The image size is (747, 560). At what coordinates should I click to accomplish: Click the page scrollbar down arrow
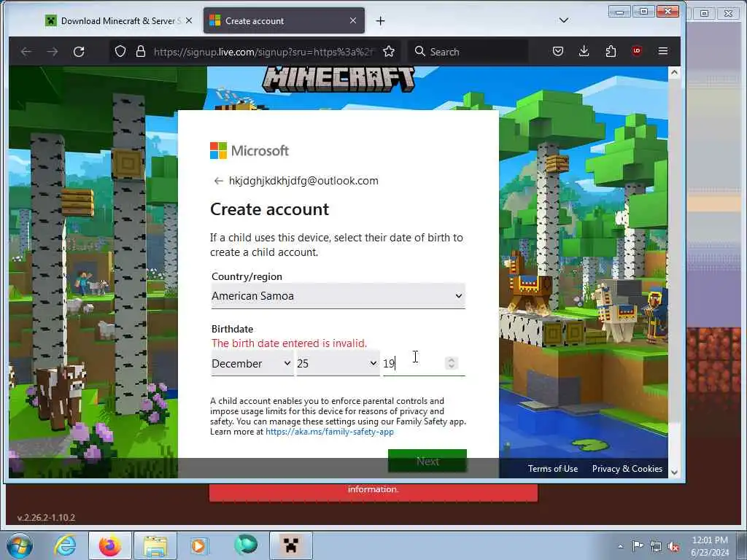coord(674,472)
